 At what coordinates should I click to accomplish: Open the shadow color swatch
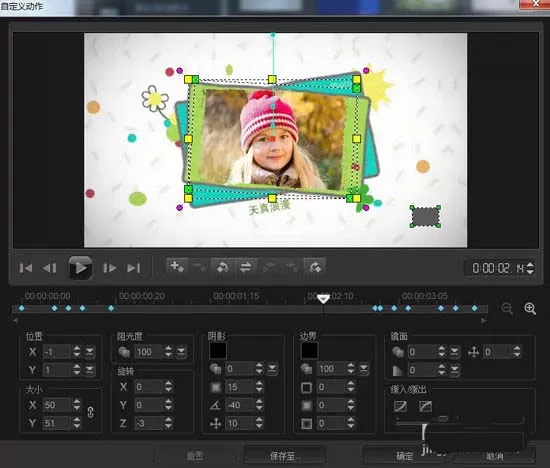tap(218, 351)
